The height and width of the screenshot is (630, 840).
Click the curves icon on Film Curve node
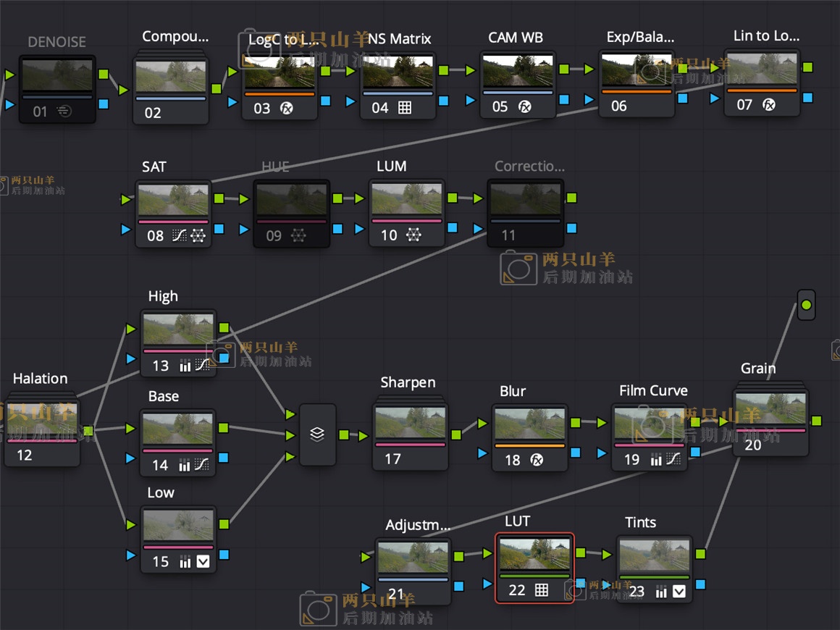(673, 459)
